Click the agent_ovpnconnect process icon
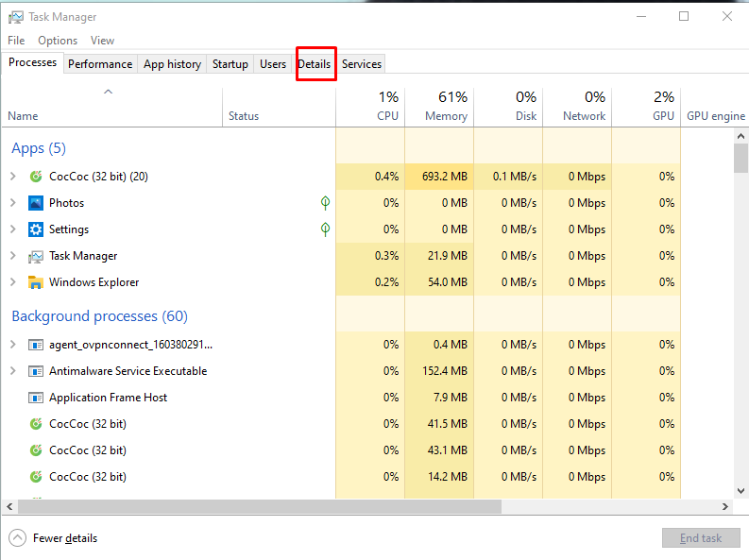The height and width of the screenshot is (560, 749). coord(36,345)
